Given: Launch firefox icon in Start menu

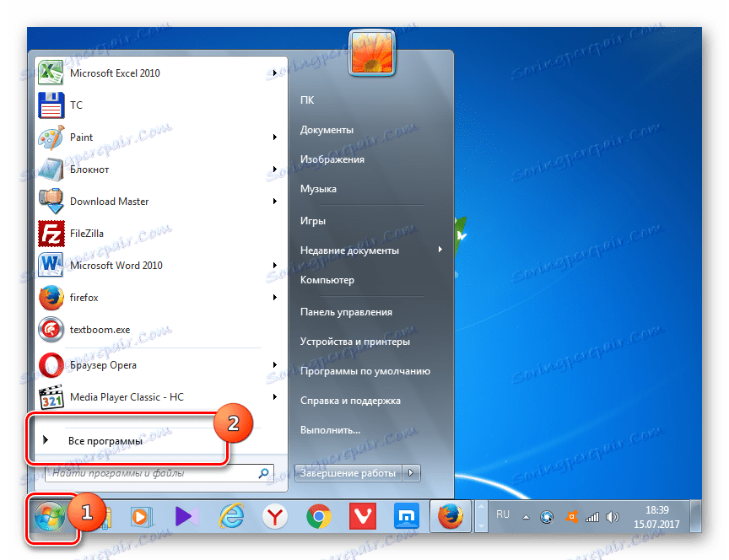Looking at the screenshot, I should (x=51, y=298).
